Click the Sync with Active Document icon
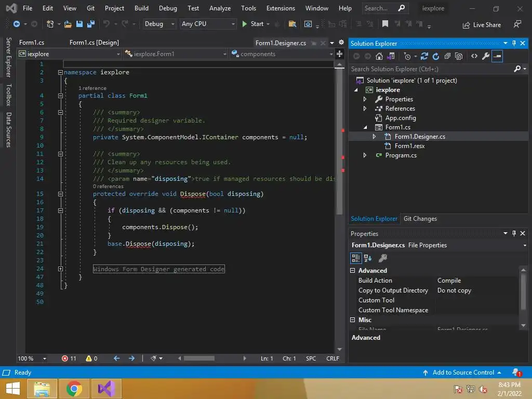Image resolution: width=532 pixels, height=399 pixels. coord(424,56)
